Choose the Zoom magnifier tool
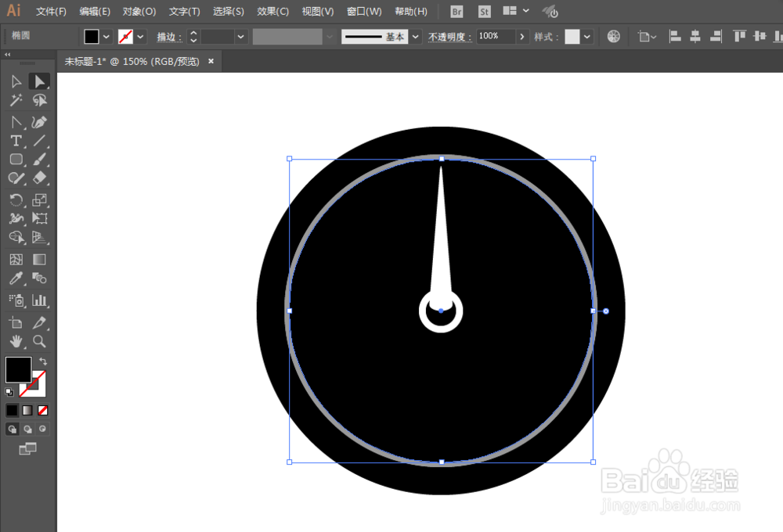783x532 pixels. [39, 341]
